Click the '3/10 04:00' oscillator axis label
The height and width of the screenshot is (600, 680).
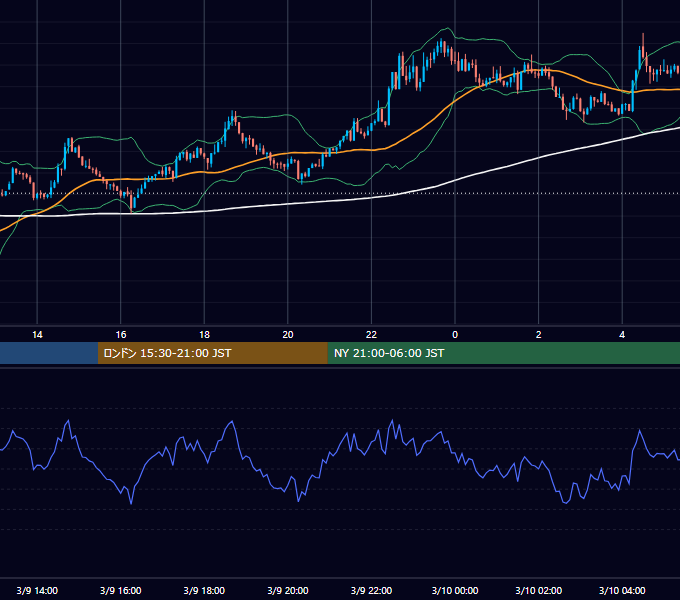pos(622,590)
